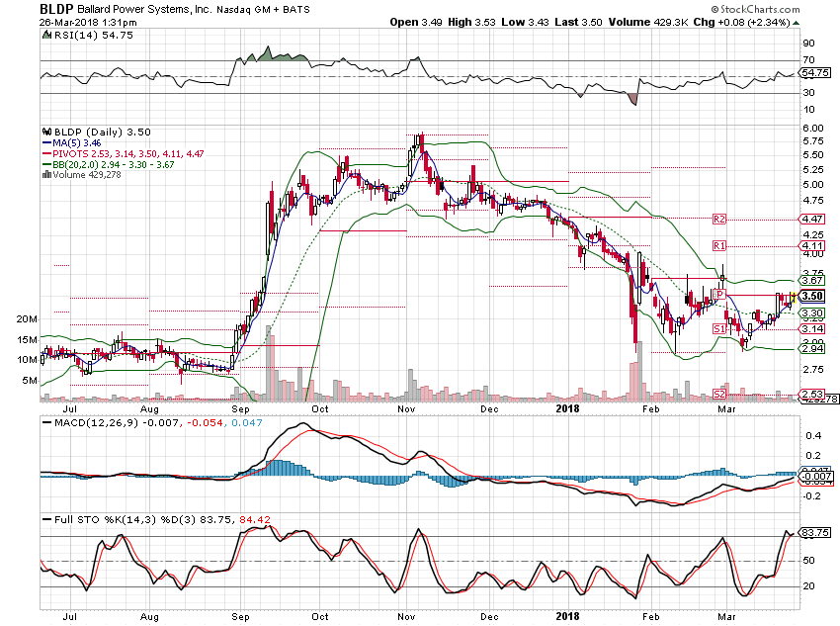Click the Sep label under the price panel

pyautogui.click(x=240, y=409)
